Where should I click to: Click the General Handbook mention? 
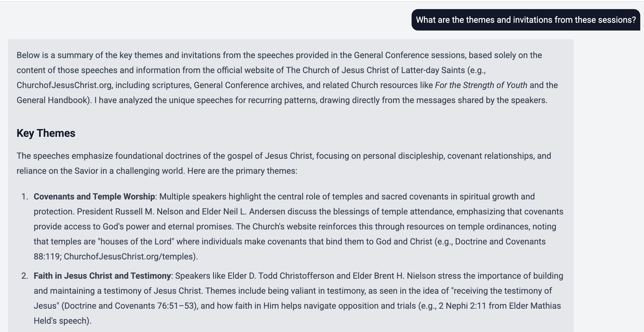tap(52, 100)
